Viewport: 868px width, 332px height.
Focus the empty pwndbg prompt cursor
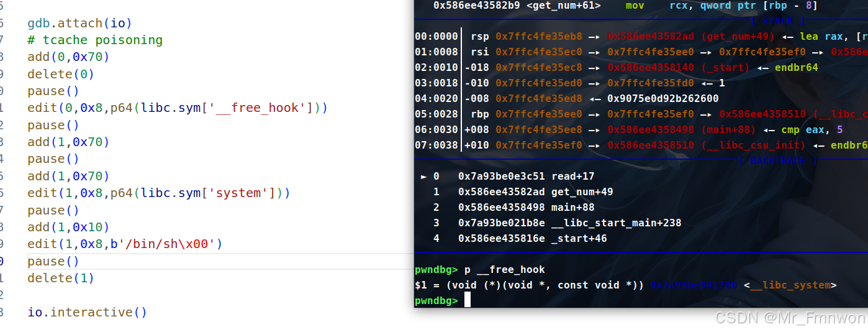click(468, 300)
